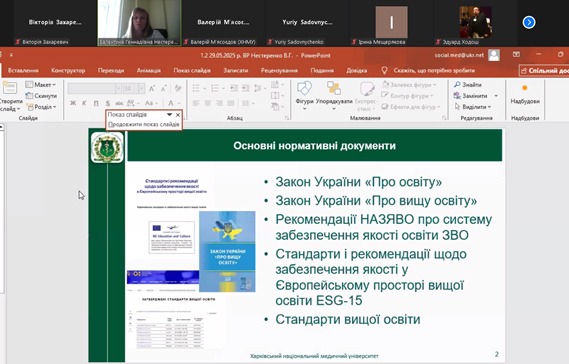
Task: Toggle underline П formatting
Action: [96, 103]
